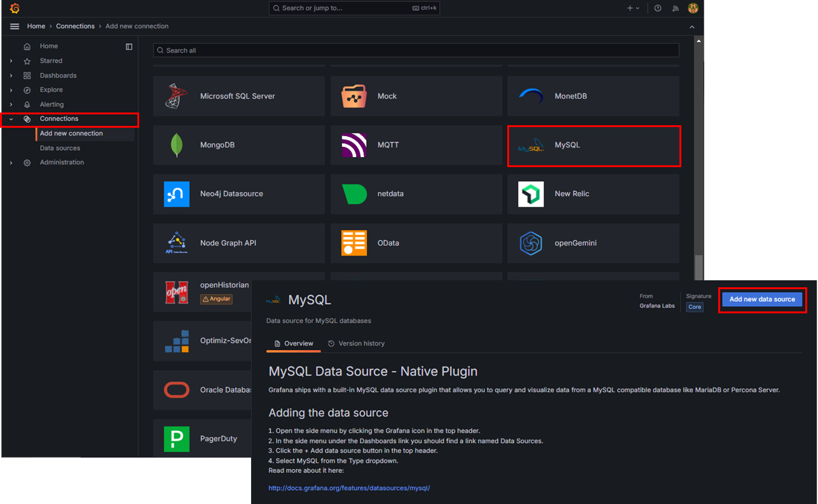Click the Home icon in sidebar

click(x=27, y=46)
